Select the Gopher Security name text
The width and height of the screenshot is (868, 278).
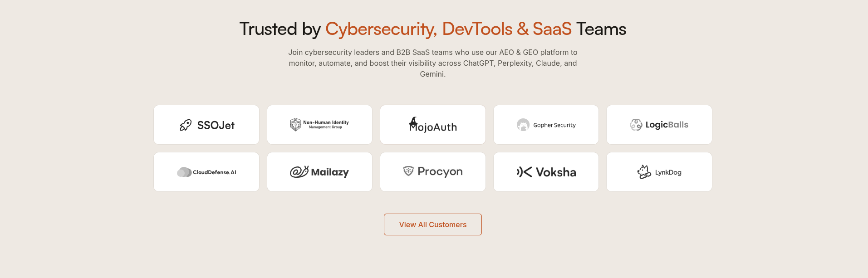click(x=554, y=125)
